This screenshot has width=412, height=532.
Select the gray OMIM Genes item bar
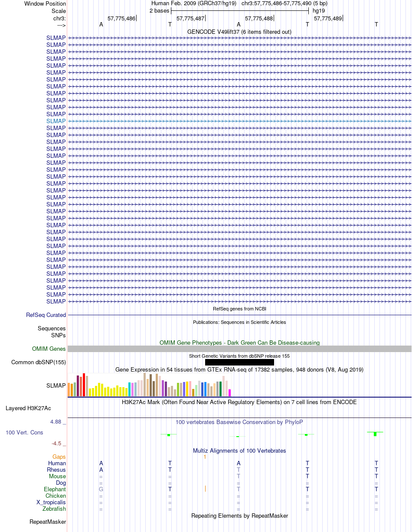pos(239,349)
